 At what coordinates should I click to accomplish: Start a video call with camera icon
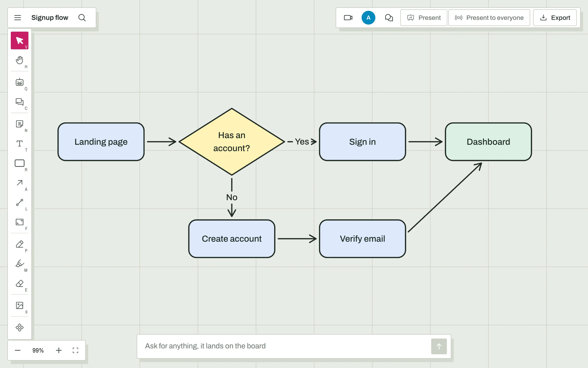click(348, 18)
